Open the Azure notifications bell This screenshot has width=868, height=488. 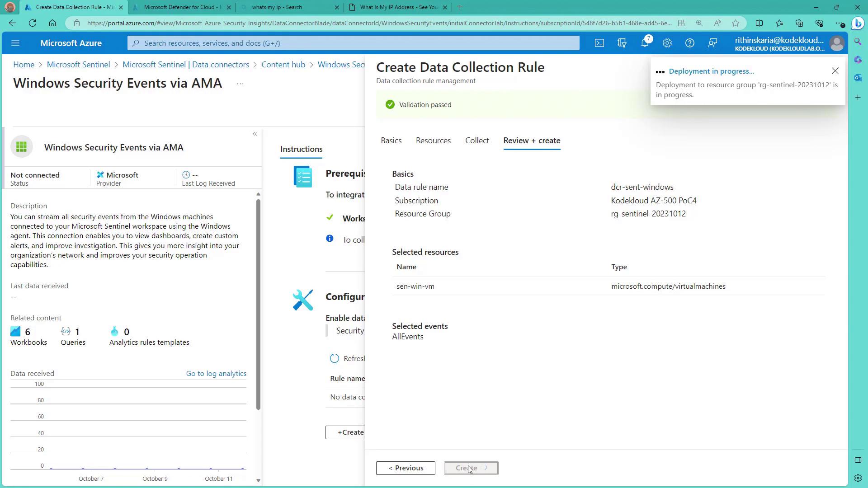(645, 43)
